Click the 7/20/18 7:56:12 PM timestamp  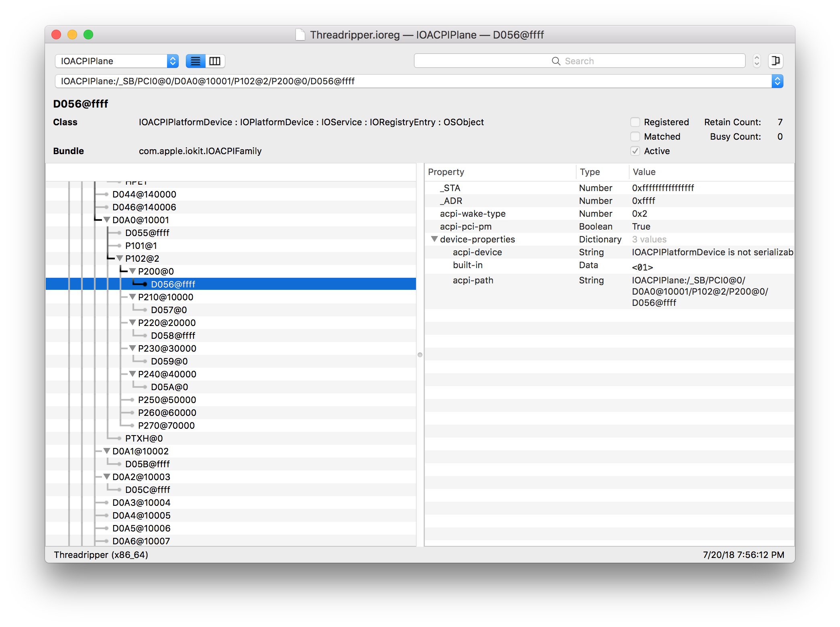[743, 555]
